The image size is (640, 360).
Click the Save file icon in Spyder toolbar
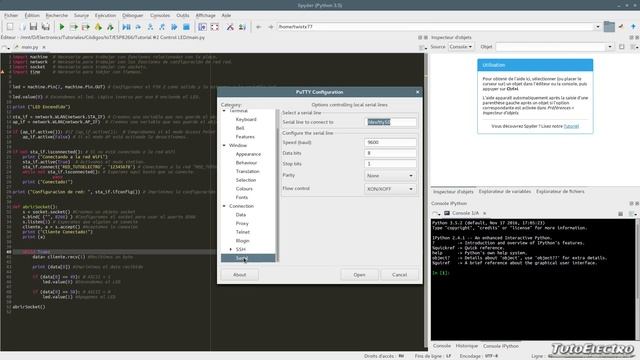(x=33, y=27)
